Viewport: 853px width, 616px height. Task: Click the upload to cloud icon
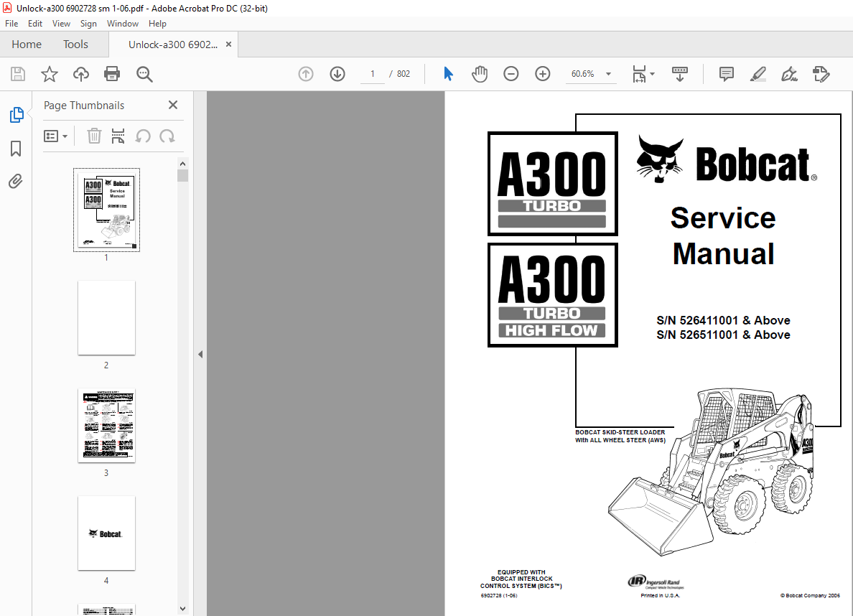[81, 74]
